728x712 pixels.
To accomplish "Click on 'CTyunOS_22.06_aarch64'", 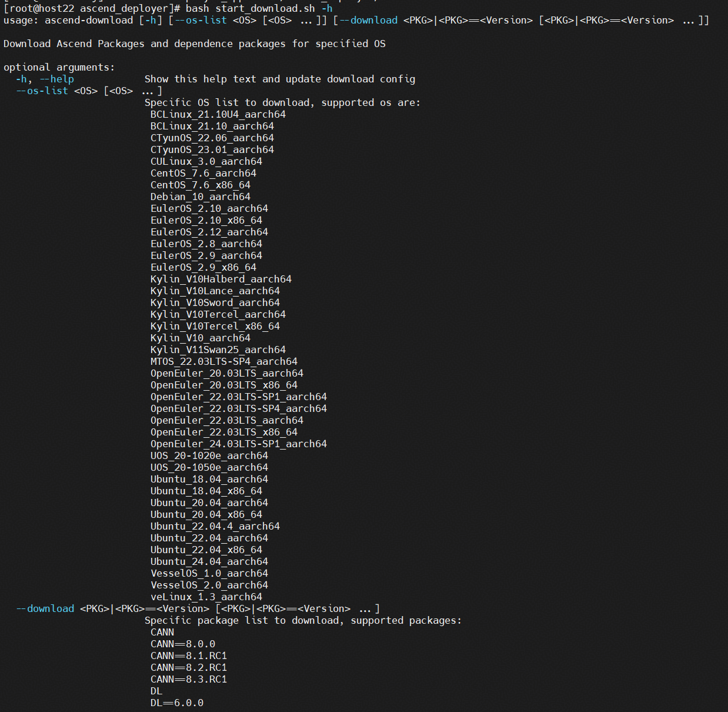I will point(212,138).
